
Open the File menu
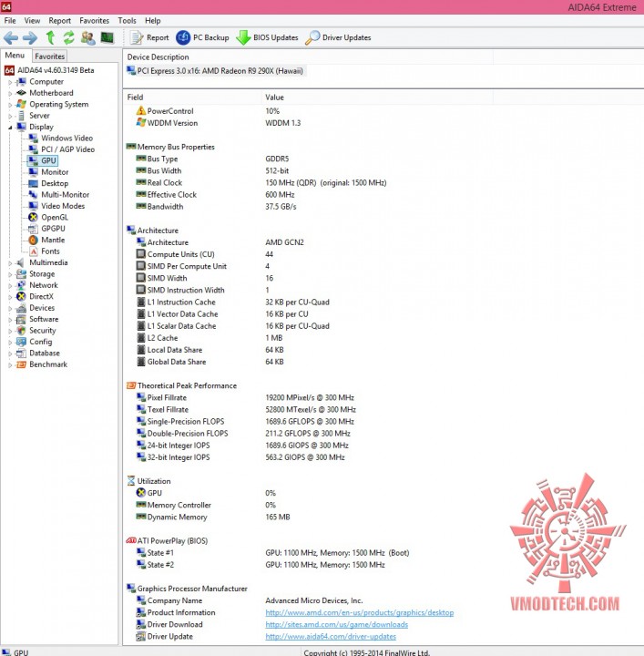click(10, 20)
